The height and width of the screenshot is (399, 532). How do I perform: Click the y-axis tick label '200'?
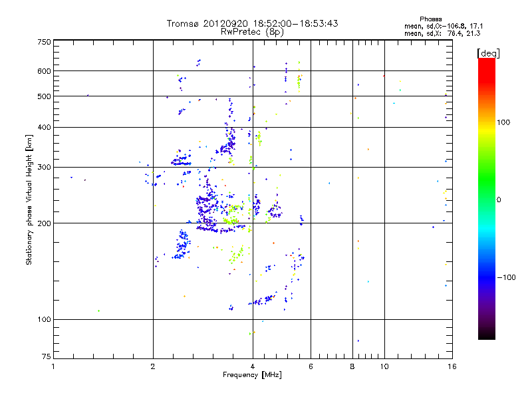click(44, 223)
